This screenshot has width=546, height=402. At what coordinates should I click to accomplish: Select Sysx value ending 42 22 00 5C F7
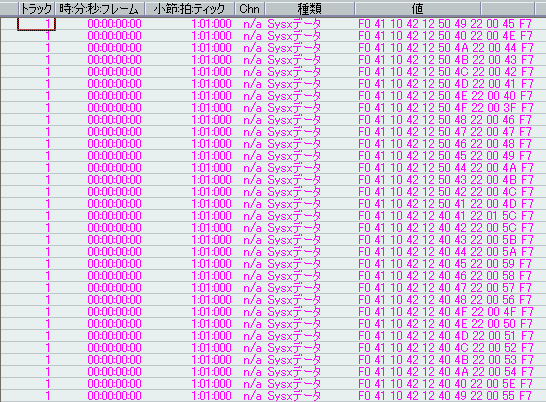[x=445, y=228]
